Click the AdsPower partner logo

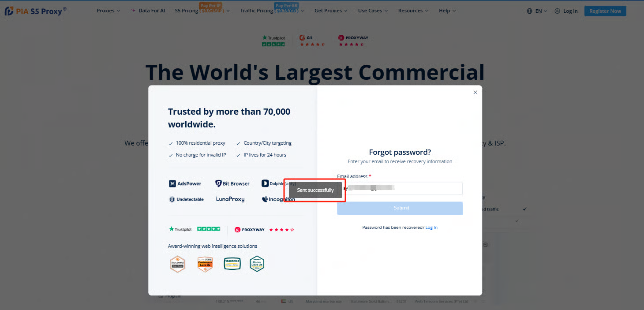(x=185, y=183)
